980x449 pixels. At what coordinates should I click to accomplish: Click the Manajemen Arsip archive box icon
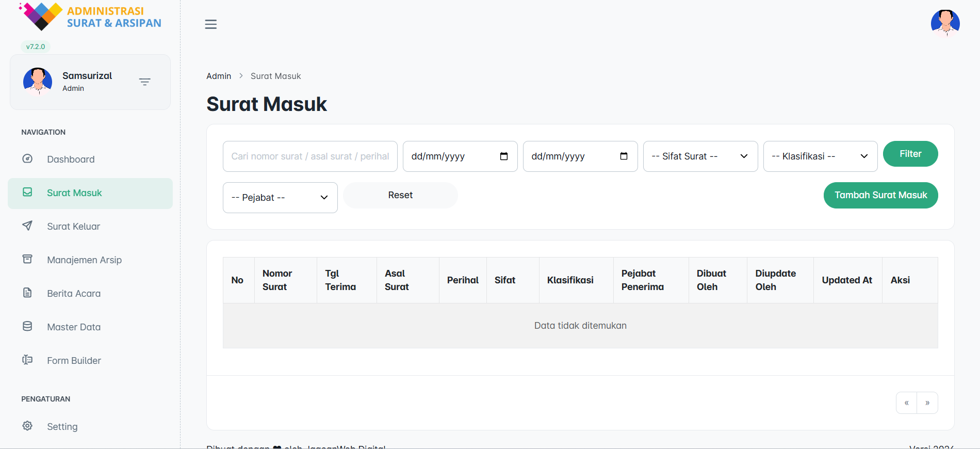(x=27, y=259)
